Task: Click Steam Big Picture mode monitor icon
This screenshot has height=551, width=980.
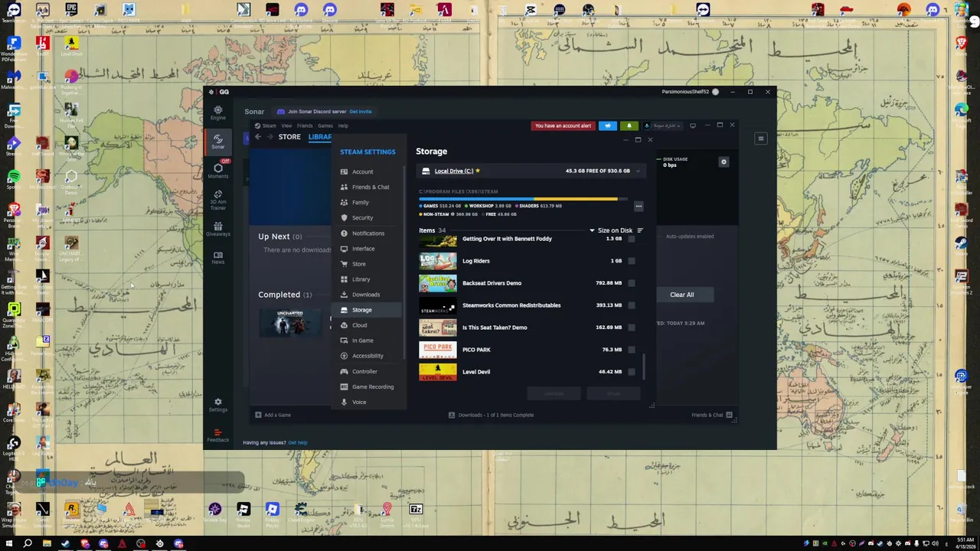Action: pyautogui.click(x=693, y=126)
